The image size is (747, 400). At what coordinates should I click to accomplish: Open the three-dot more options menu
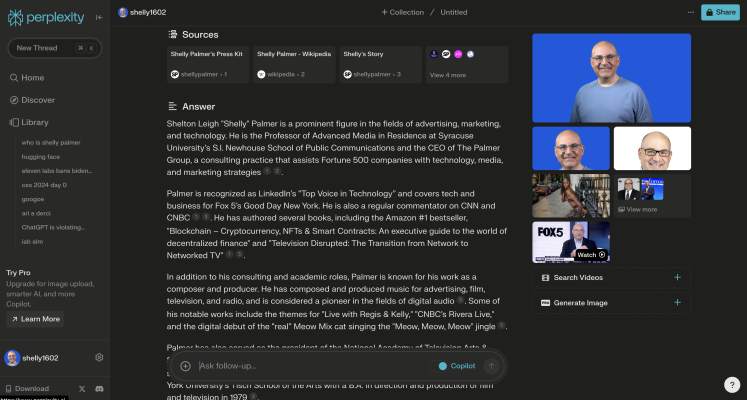click(x=690, y=12)
